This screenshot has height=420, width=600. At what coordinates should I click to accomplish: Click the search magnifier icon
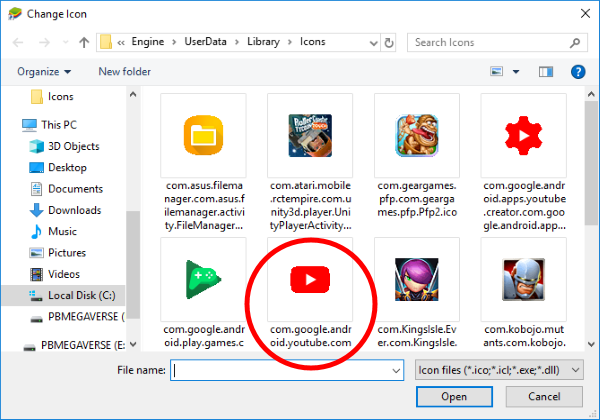point(574,42)
